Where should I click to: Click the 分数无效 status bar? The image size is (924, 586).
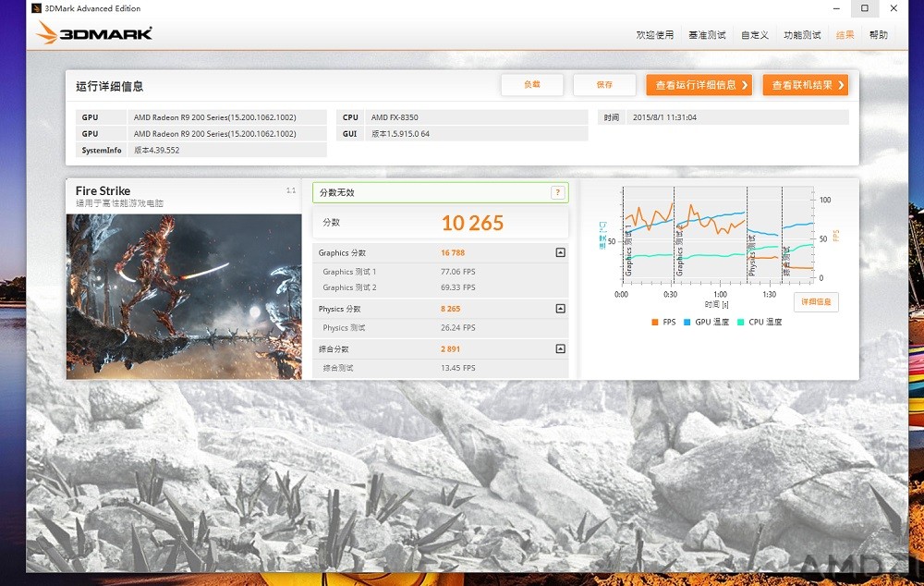[440, 193]
